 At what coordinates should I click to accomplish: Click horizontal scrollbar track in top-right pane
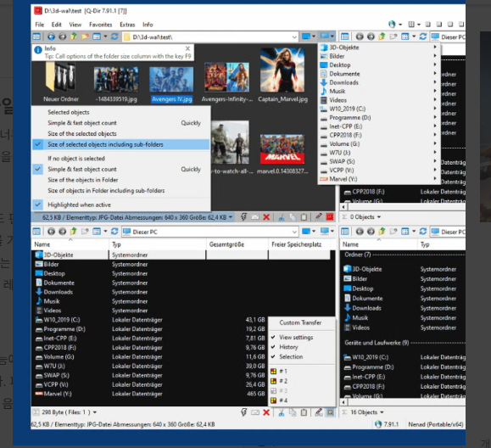tap(406, 207)
